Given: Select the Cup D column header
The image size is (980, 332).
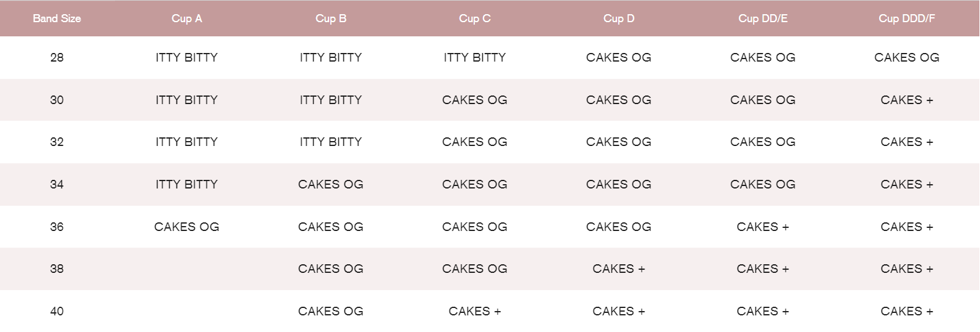Looking at the screenshot, I should tap(618, 18).
